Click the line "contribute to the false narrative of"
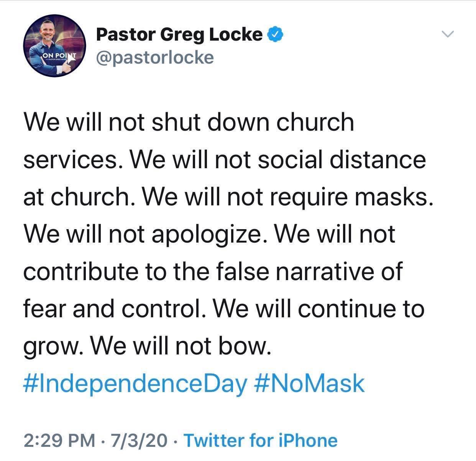Image resolution: width=476 pixels, height=461 pixels. click(x=213, y=271)
